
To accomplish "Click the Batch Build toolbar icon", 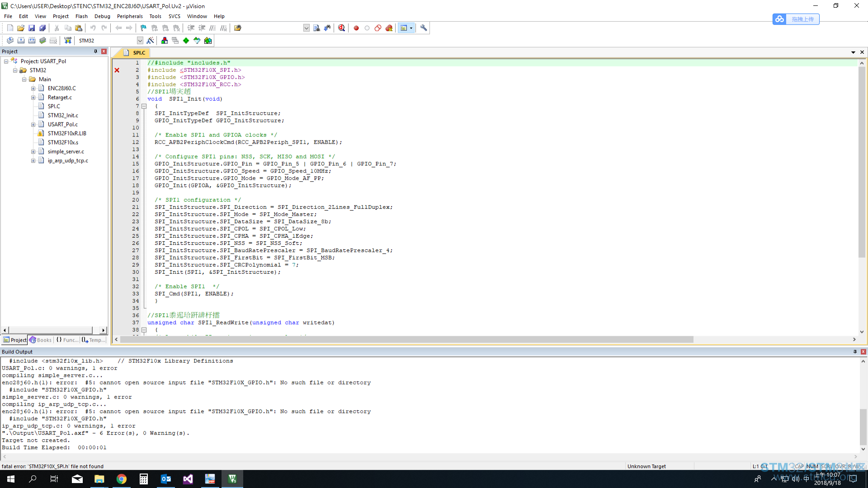I will coord(42,41).
